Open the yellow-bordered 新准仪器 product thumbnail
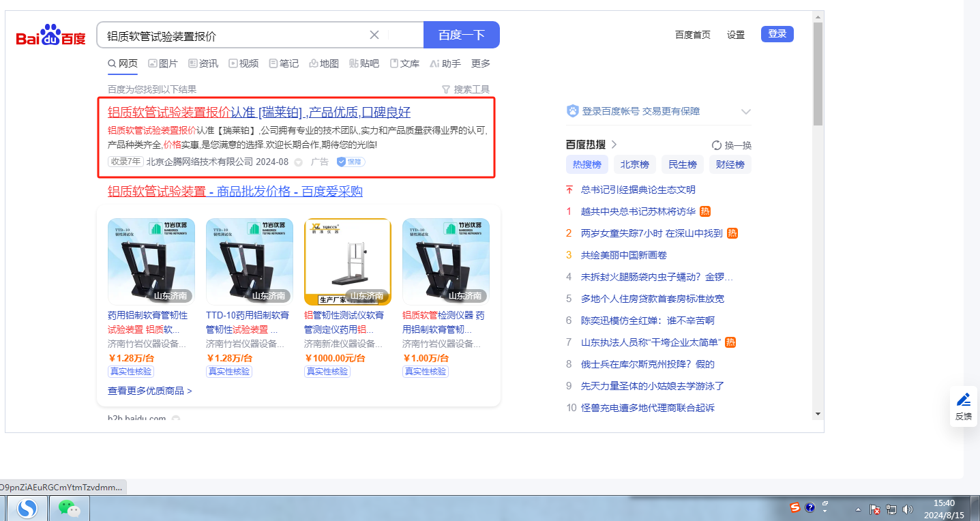 348,262
